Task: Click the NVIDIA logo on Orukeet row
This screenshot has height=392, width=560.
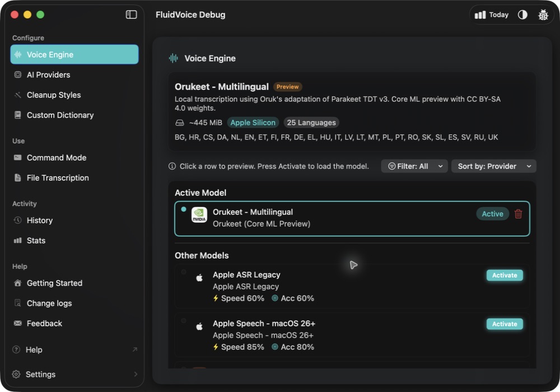Action: tap(199, 215)
